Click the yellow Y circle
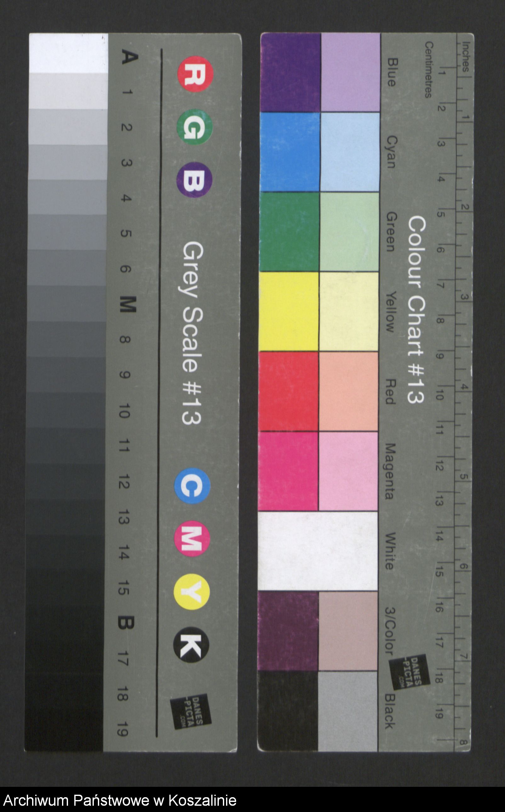The width and height of the screenshot is (505, 812). point(192,592)
